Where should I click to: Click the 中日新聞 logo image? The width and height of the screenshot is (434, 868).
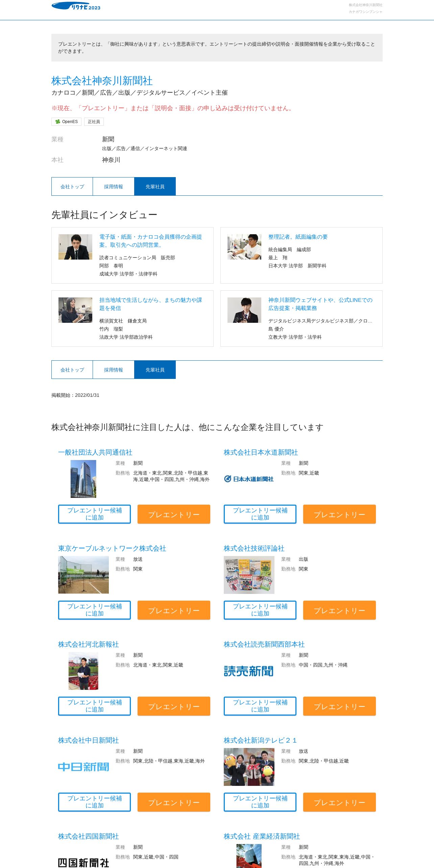point(83,767)
